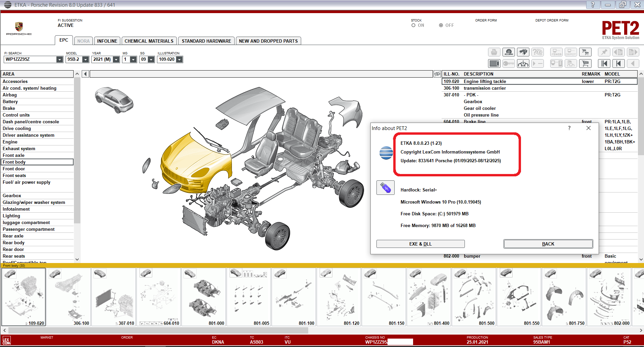Image resolution: width=644 pixels, height=347 pixels.
Task: Open the wheel and tool catalogue icon
Action: tap(509, 52)
